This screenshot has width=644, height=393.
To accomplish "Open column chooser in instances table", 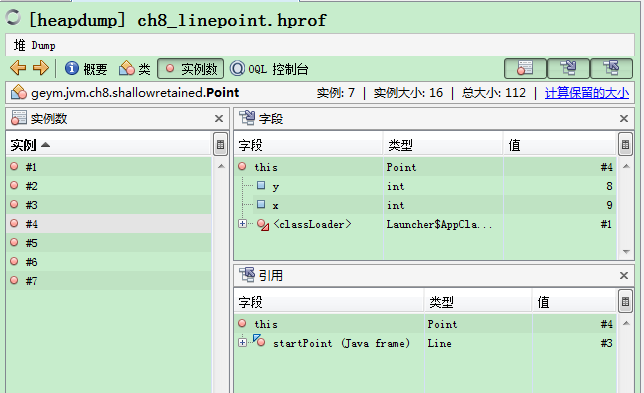I will (x=221, y=145).
